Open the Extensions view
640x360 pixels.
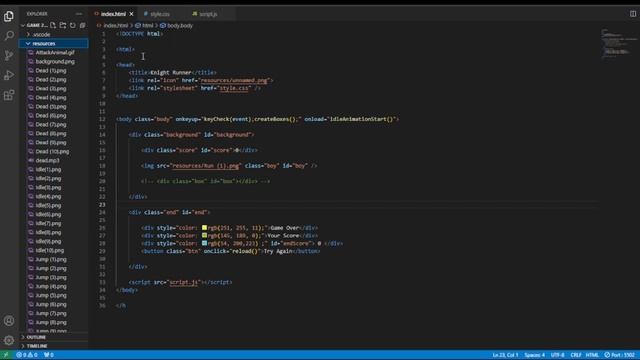9,95
